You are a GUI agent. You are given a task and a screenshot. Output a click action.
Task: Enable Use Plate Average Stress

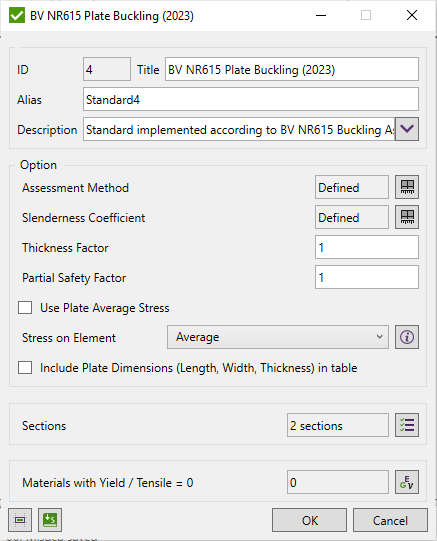pos(25,307)
